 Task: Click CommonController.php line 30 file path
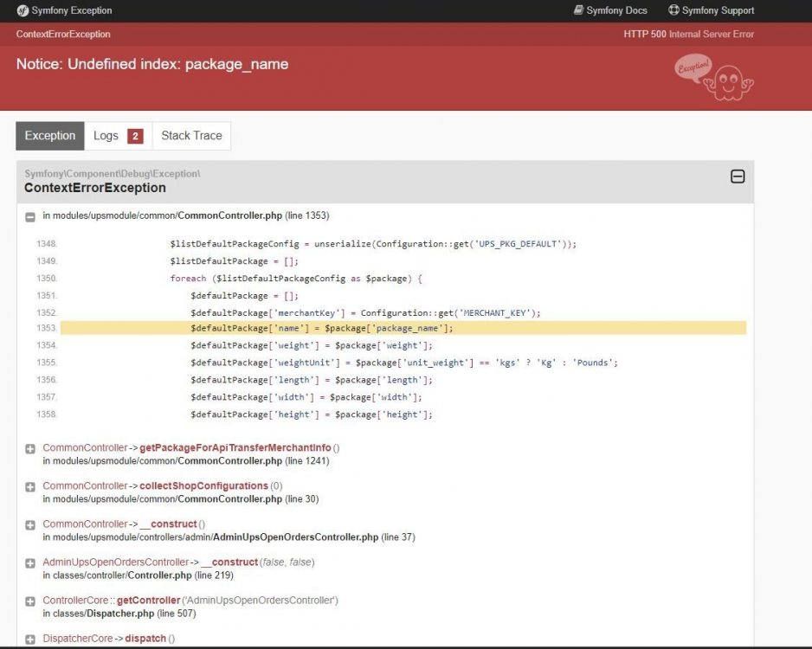click(181, 499)
